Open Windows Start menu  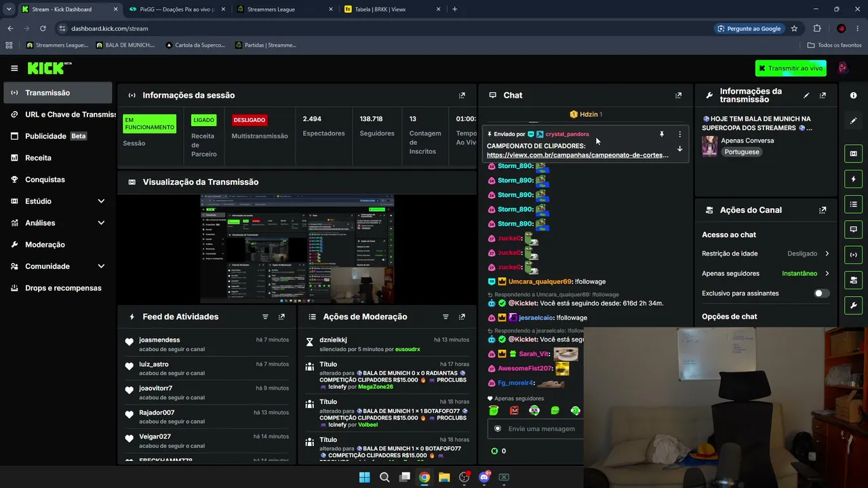pos(364,477)
